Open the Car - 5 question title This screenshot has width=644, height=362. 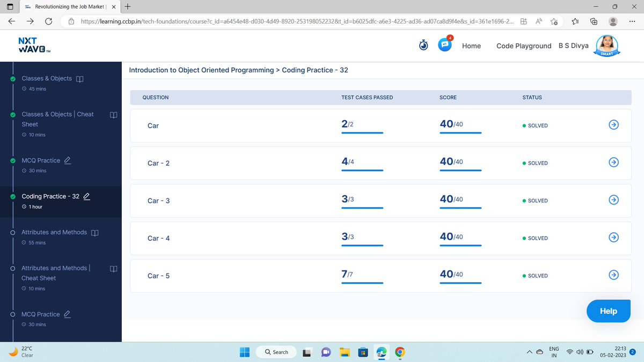tap(158, 276)
